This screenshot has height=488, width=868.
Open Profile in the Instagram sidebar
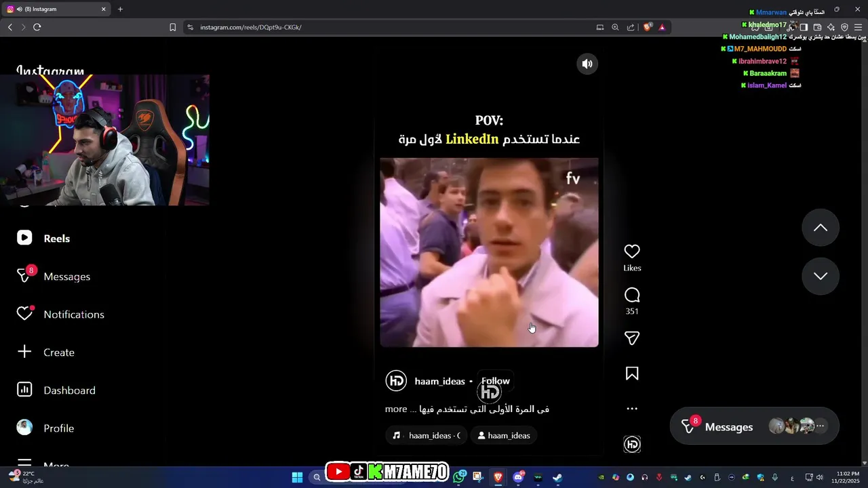(45, 428)
